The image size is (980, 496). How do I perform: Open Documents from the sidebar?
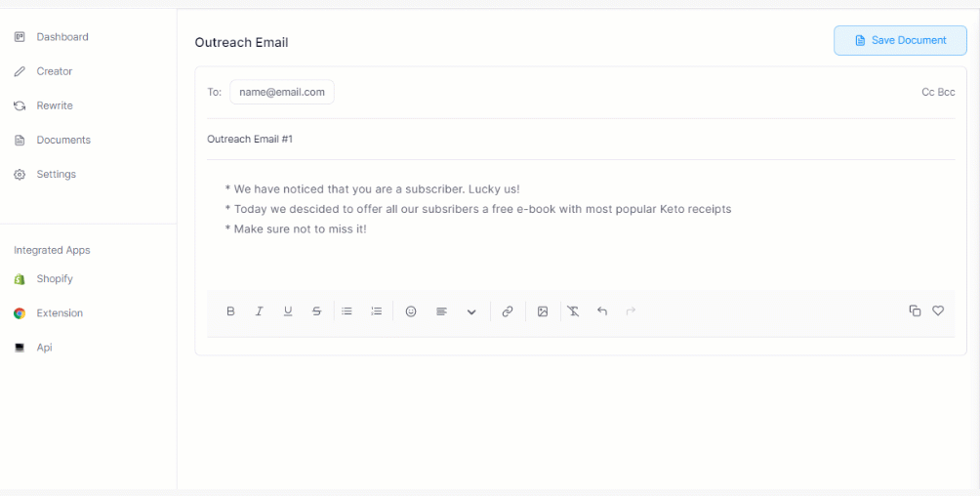(63, 140)
